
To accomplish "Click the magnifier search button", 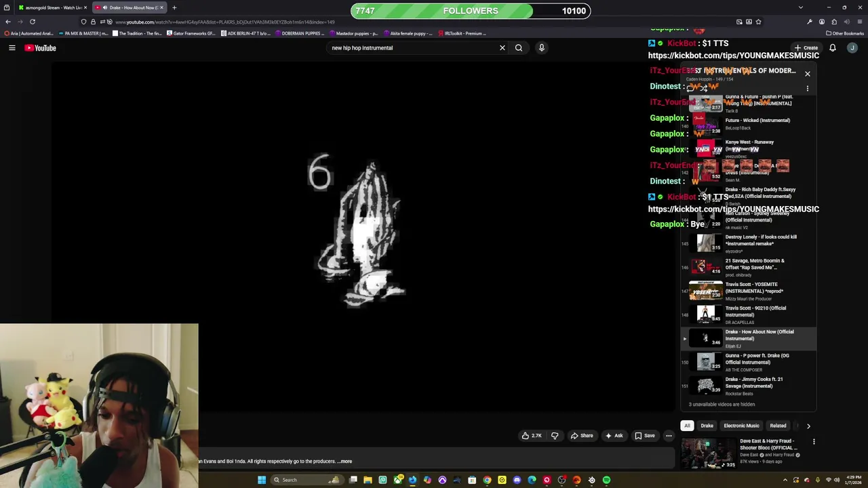I will (x=519, y=48).
